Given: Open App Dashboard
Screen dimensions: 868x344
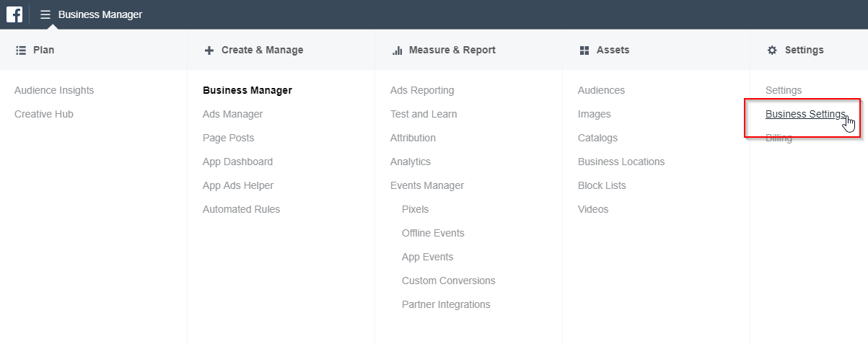Looking at the screenshot, I should coord(238,162).
